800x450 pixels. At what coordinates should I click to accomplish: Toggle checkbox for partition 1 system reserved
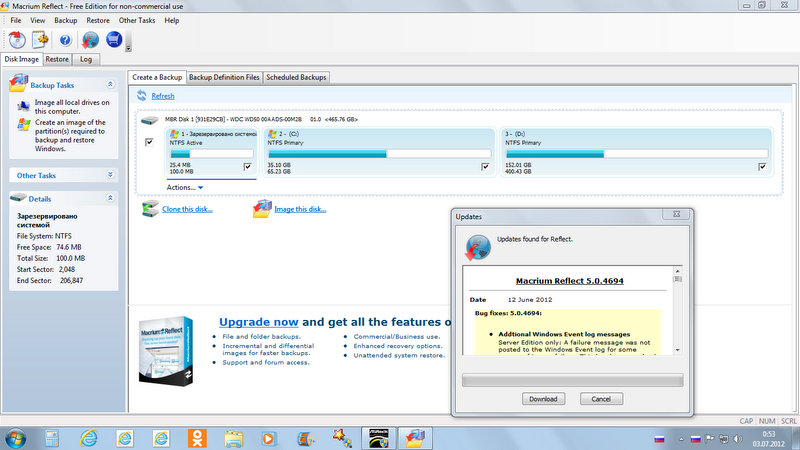(247, 166)
